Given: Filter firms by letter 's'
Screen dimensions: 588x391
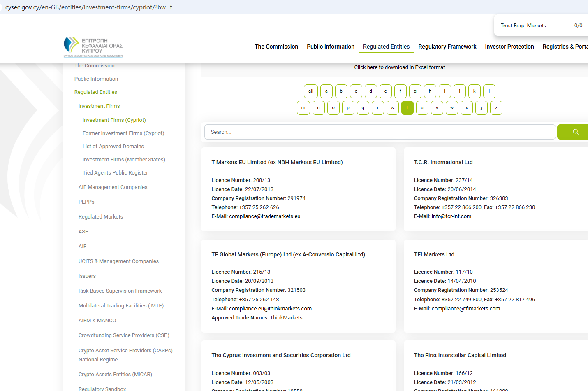Looking at the screenshot, I should (x=392, y=108).
